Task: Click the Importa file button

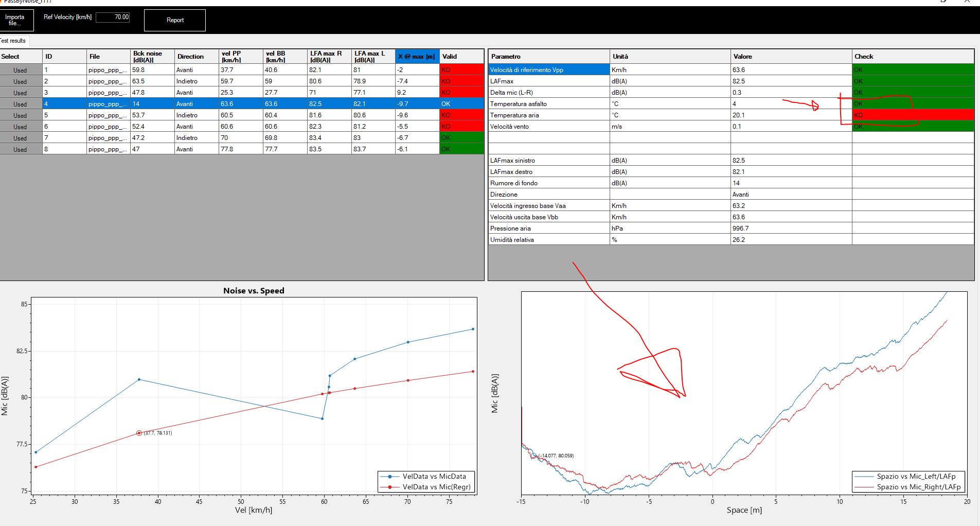Action: tap(16, 20)
